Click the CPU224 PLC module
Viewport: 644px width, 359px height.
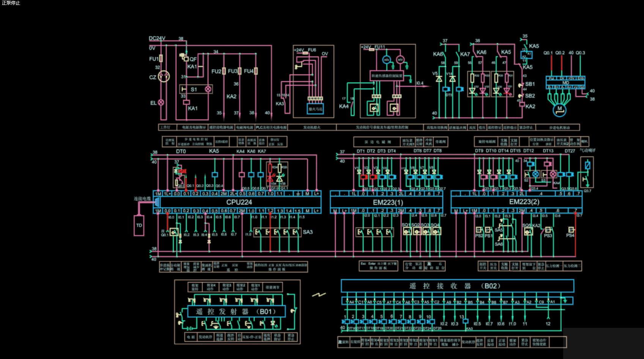[x=237, y=202]
